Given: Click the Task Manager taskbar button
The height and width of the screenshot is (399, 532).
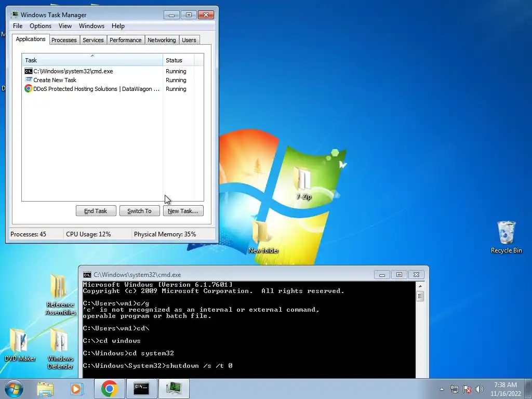Looking at the screenshot, I should (174, 389).
